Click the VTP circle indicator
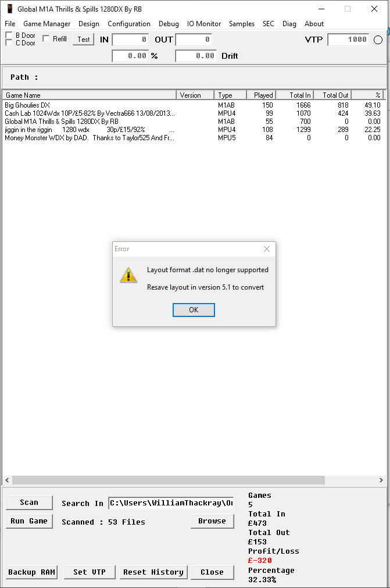Viewport: 390px width, 588px height. 378,40
